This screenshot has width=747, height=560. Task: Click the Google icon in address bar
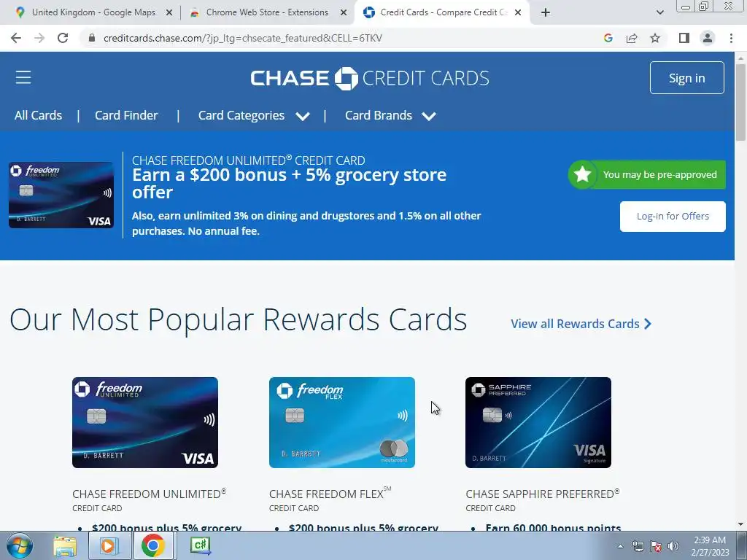click(608, 38)
